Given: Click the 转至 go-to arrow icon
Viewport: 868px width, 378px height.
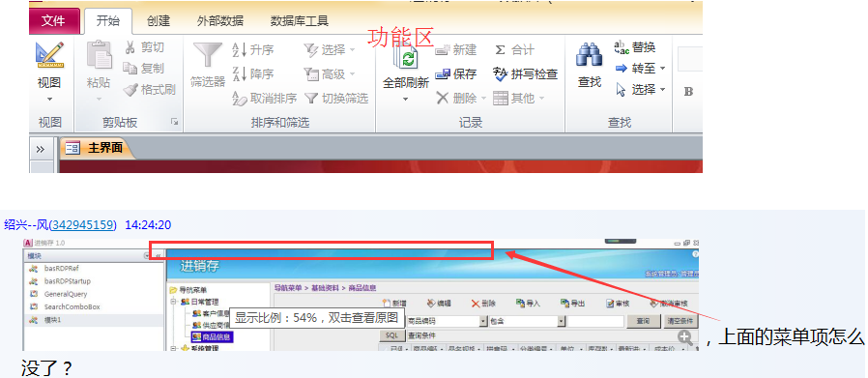Looking at the screenshot, I should tap(622, 69).
